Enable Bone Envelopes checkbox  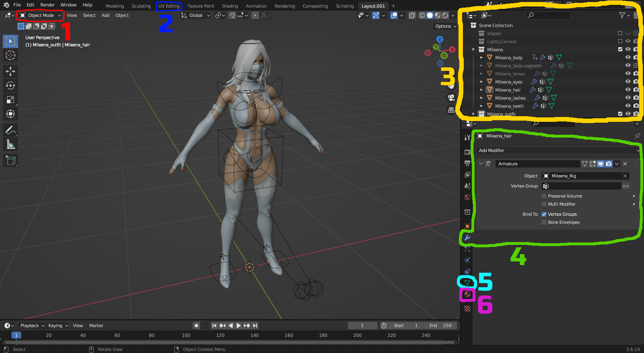(544, 222)
